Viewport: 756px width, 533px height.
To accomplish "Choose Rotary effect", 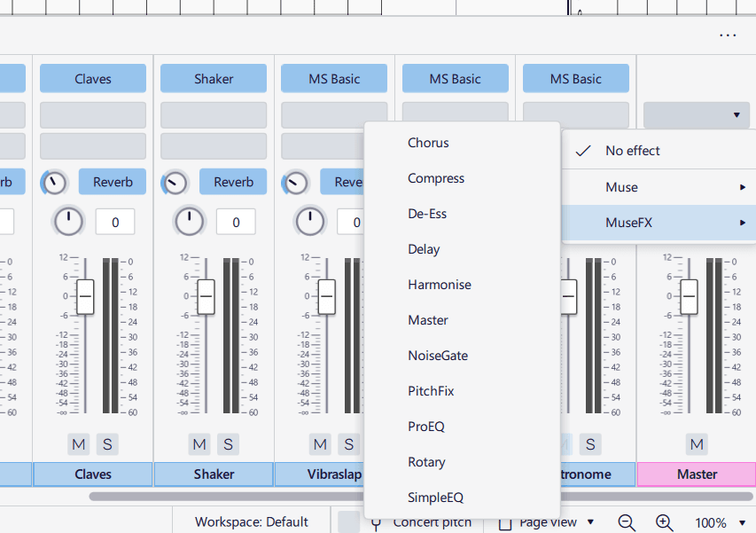I will tap(462, 462).
